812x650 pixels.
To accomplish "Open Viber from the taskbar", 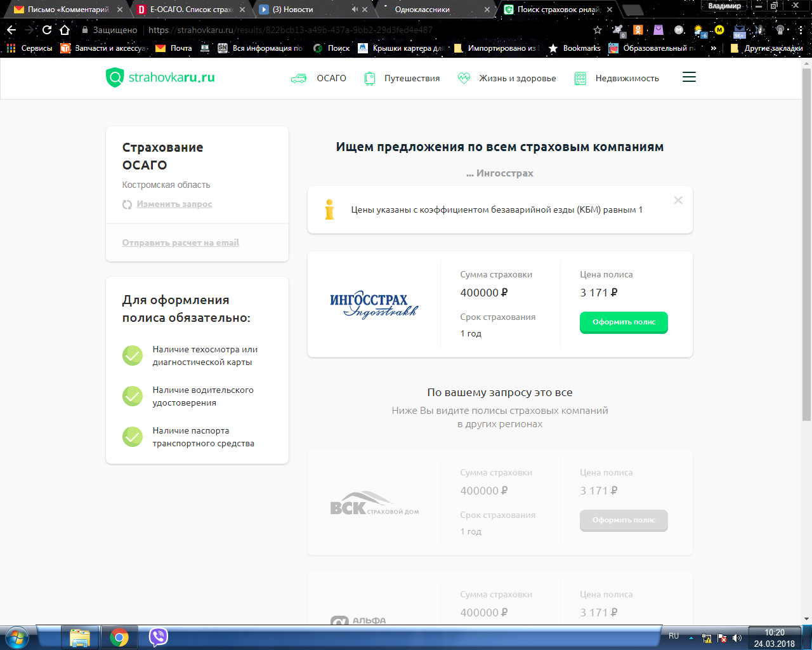I will [158, 637].
